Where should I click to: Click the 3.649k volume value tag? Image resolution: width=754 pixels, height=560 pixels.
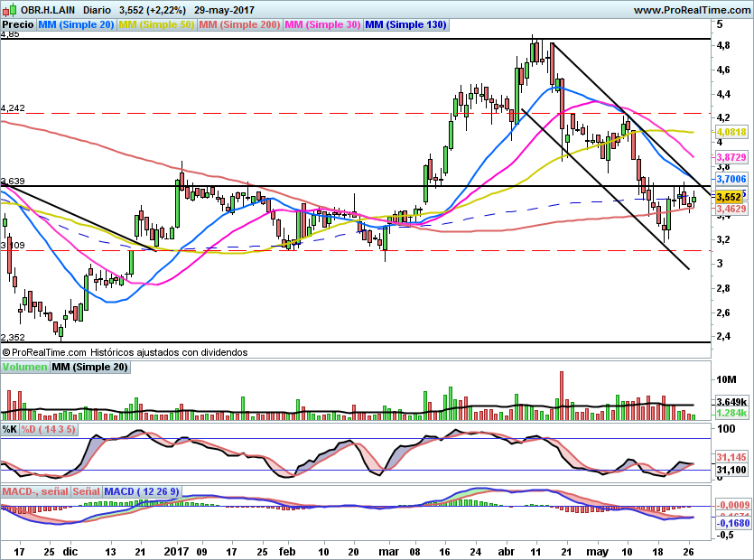731,401
